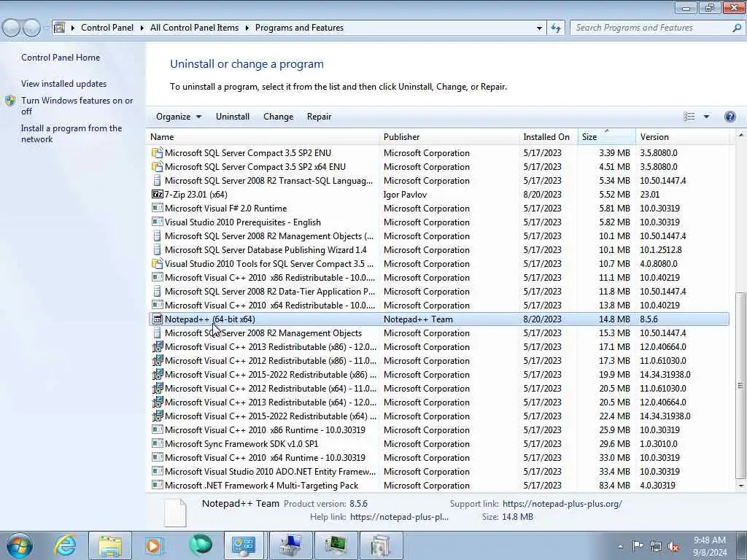Expand the root breadcrumb arrow before Control Panel
Screen dimensions: 747x560
click(73, 28)
